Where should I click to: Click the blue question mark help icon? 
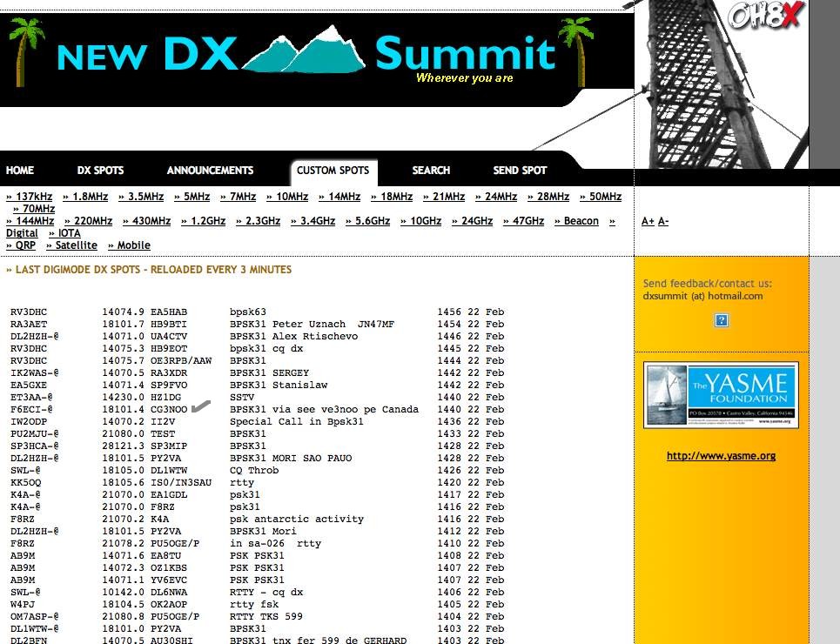721,320
